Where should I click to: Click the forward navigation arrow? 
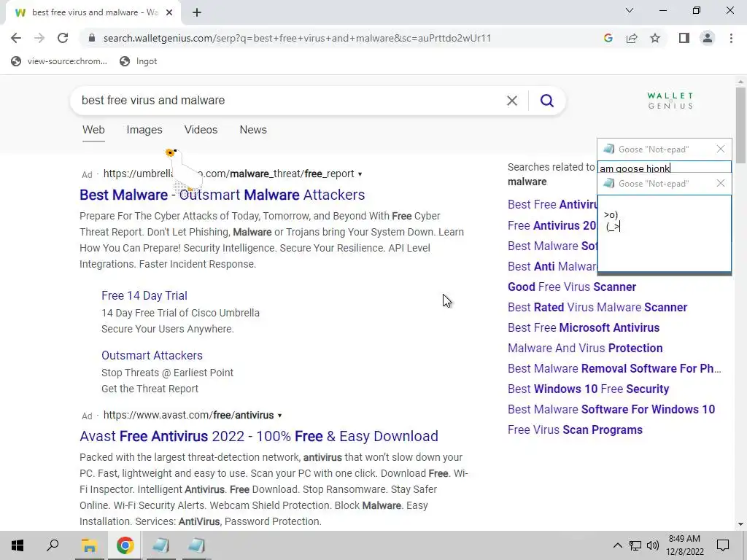pos(39,38)
